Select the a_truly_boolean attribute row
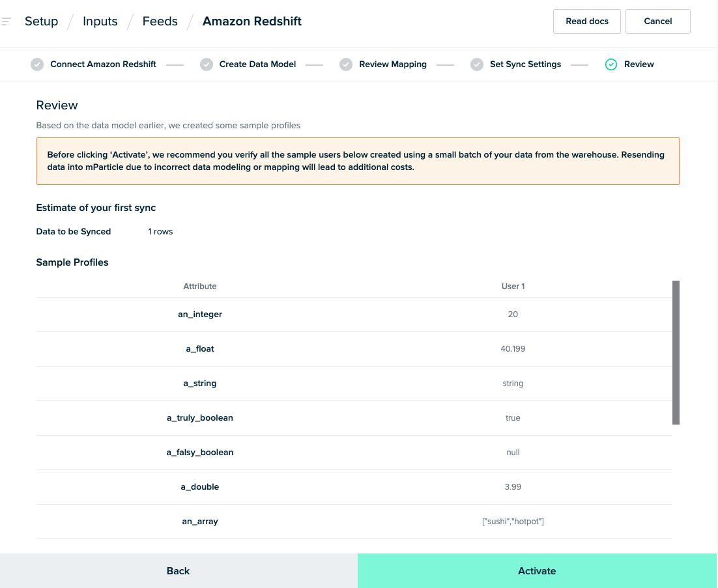718x588 pixels. (x=354, y=418)
